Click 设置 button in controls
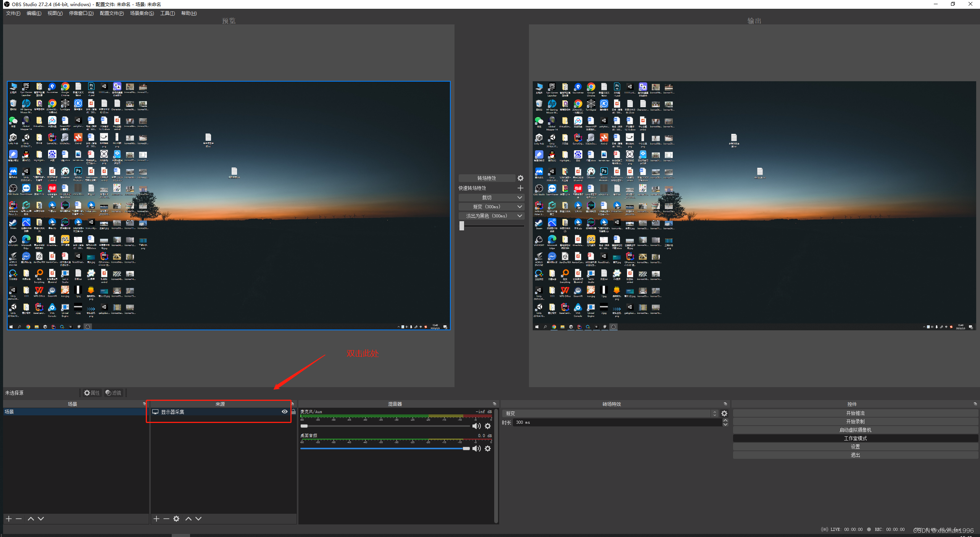The height and width of the screenshot is (537, 980). tap(855, 447)
